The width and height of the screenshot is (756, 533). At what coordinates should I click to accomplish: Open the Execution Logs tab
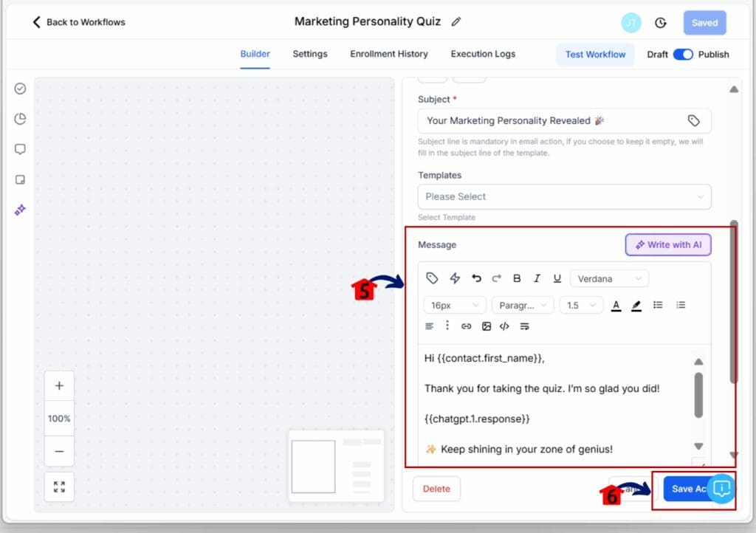[483, 54]
